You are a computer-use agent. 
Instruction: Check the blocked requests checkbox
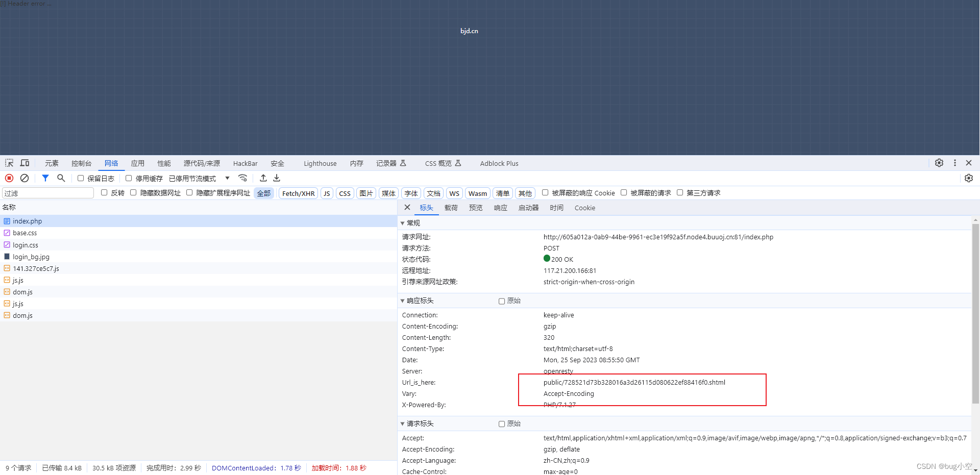[624, 192]
